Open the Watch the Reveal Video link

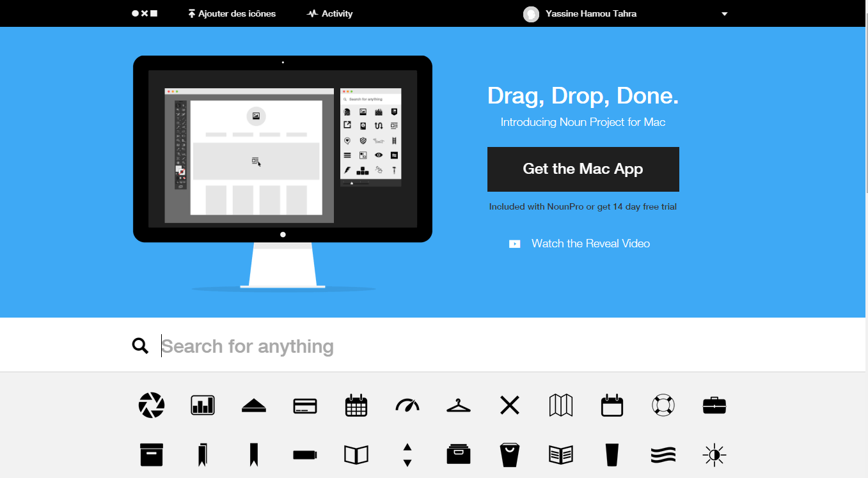pos(580,243)
